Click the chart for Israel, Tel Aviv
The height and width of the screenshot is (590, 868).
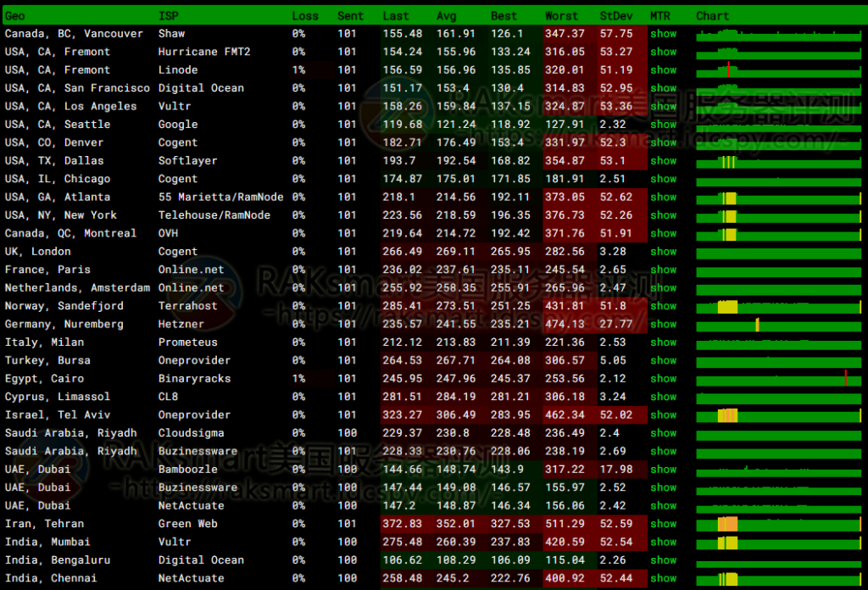tap(778, 415)
